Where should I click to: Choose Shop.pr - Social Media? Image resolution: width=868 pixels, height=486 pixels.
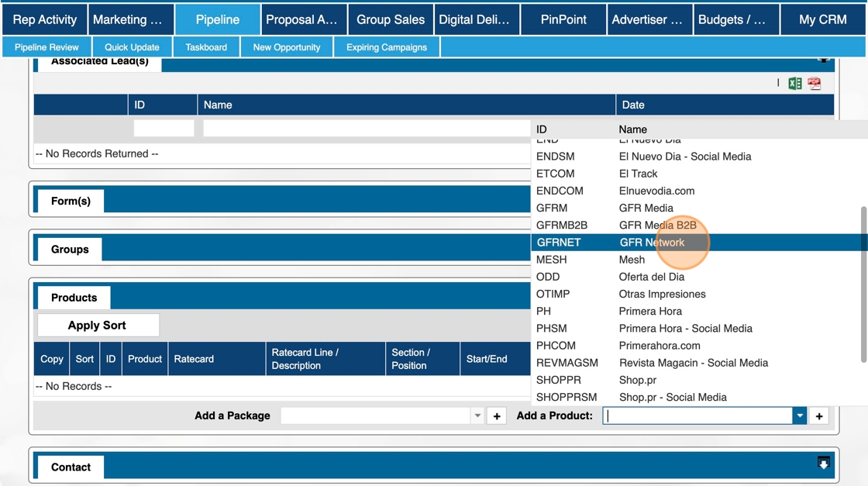pyautogui.click(x=699, y=397)
